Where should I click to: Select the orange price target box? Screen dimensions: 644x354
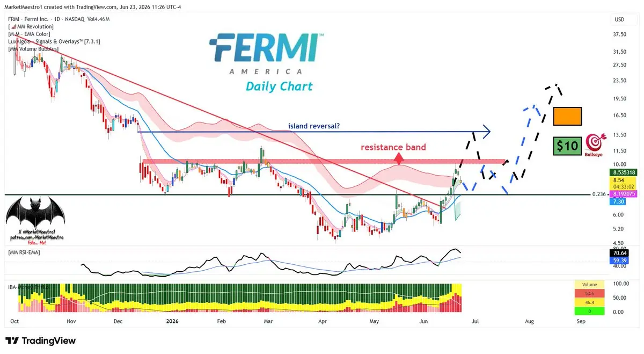(568, 115)
